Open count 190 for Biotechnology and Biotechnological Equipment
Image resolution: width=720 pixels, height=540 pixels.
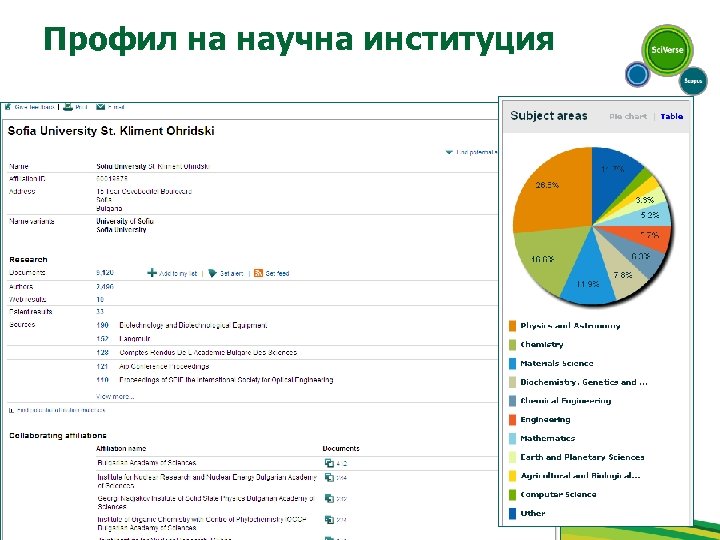click(x=102, y=325)
